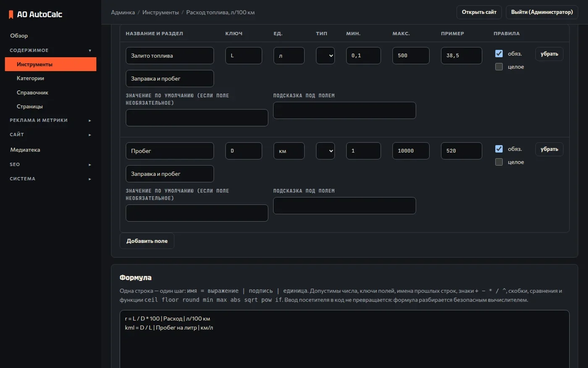588x368 pixels.
Task: Focus the formula text area
Action: pos(344,339)
